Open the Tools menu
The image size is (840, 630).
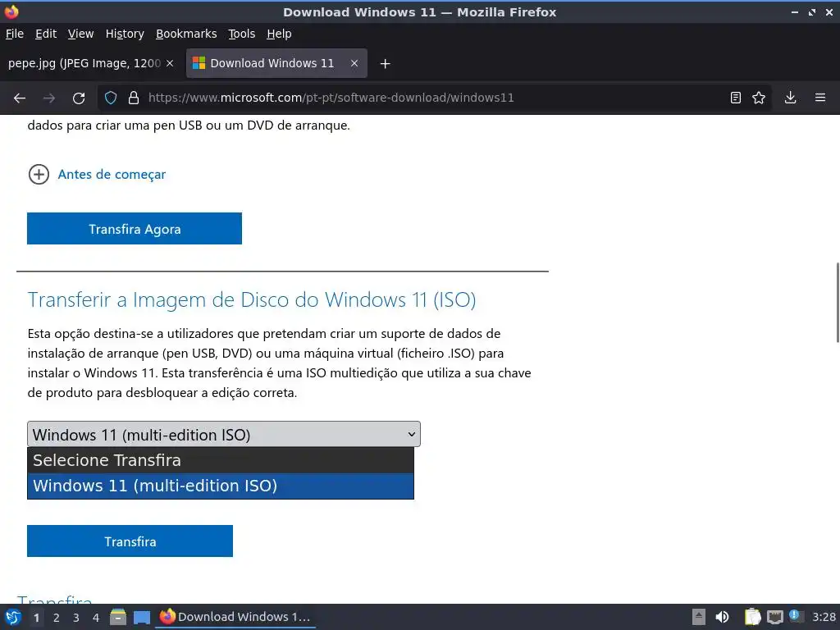coord(242,34)
